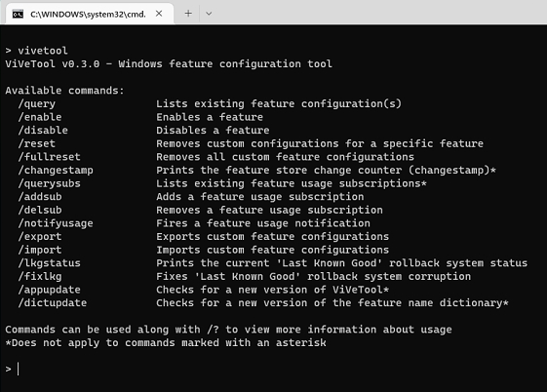Click the 'Disables a feature' description

coord(213,130)
